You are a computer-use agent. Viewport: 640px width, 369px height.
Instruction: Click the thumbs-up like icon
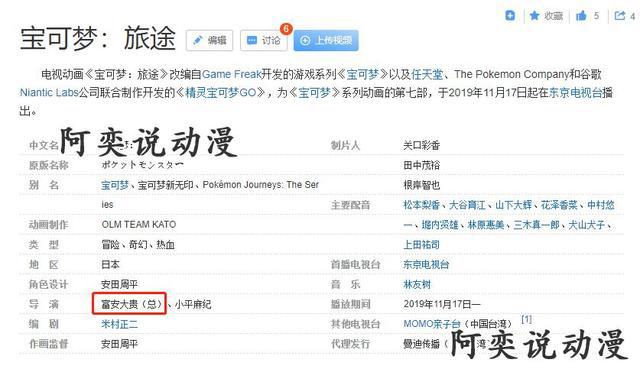click(581, 16)
